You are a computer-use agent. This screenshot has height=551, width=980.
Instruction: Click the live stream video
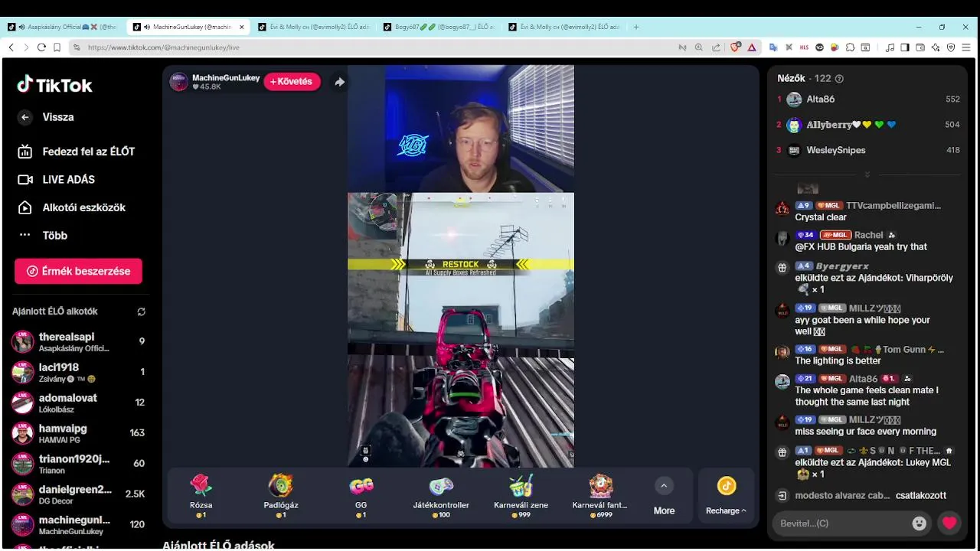click(461, 266)
